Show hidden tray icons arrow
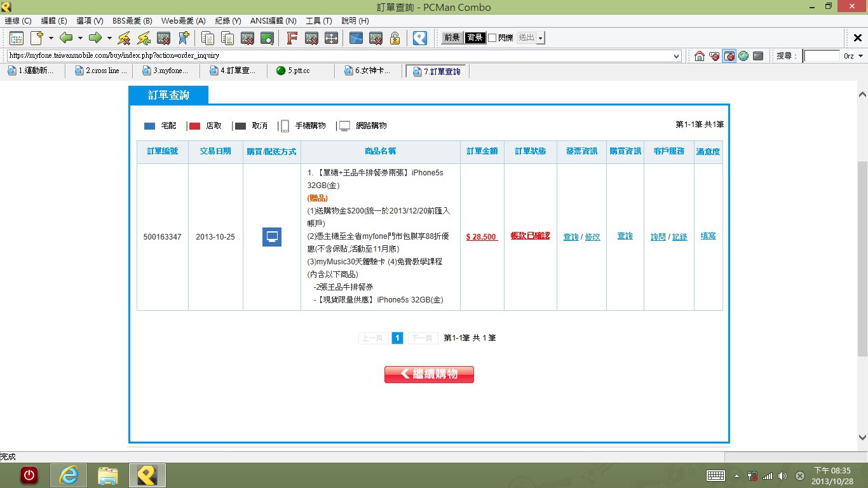 (x=736, y=476)
